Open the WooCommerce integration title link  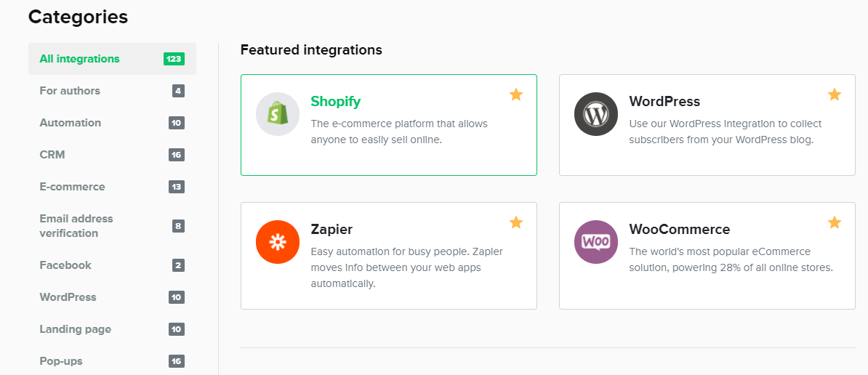tap(679, 230)
